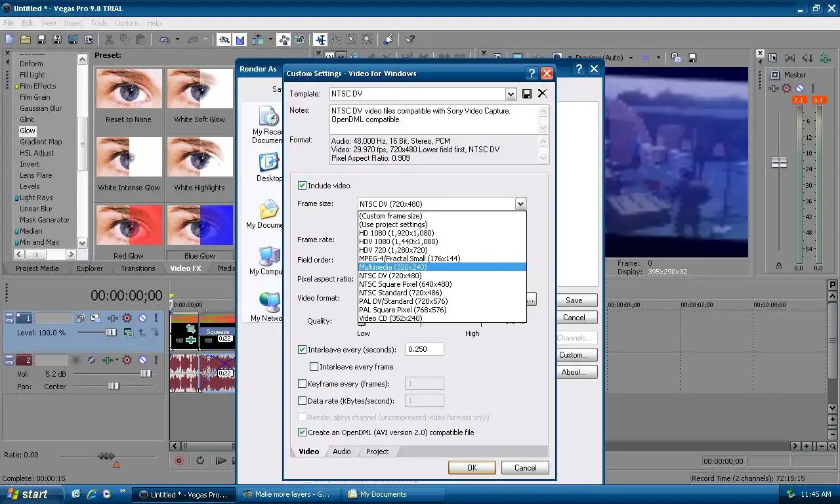
Task: Choose NTSC Square Pixel (640x480) option
Action: pos(442,284)
